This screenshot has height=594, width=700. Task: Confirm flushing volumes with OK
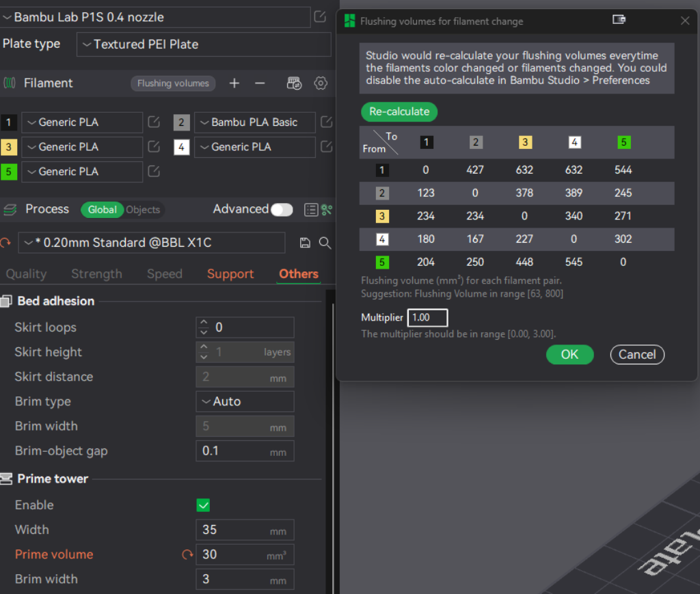[x=569, y=354]
